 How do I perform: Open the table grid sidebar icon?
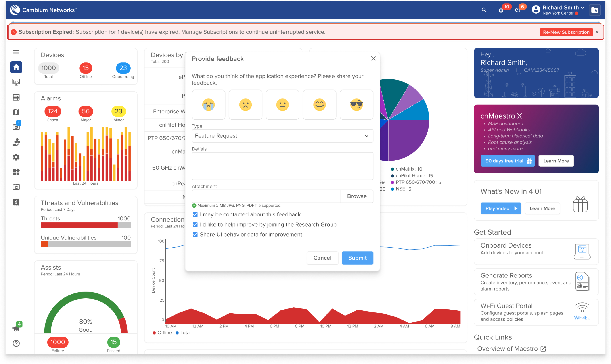[16, 97]
